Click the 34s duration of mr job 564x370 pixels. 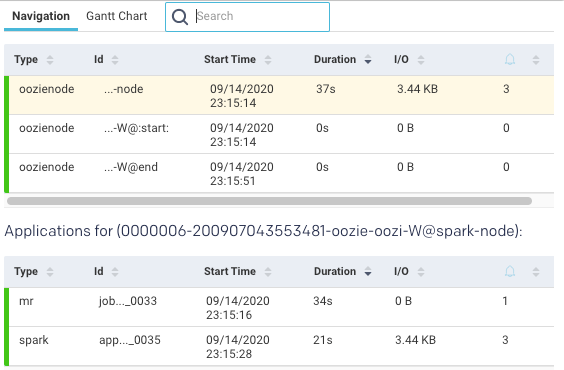coord(323,301)
